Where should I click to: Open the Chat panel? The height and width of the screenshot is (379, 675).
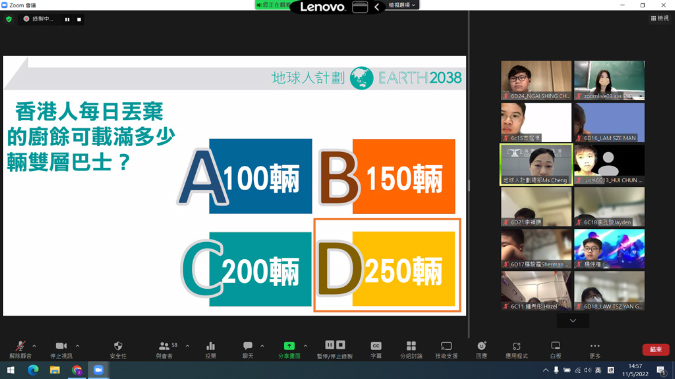(248, 349)
